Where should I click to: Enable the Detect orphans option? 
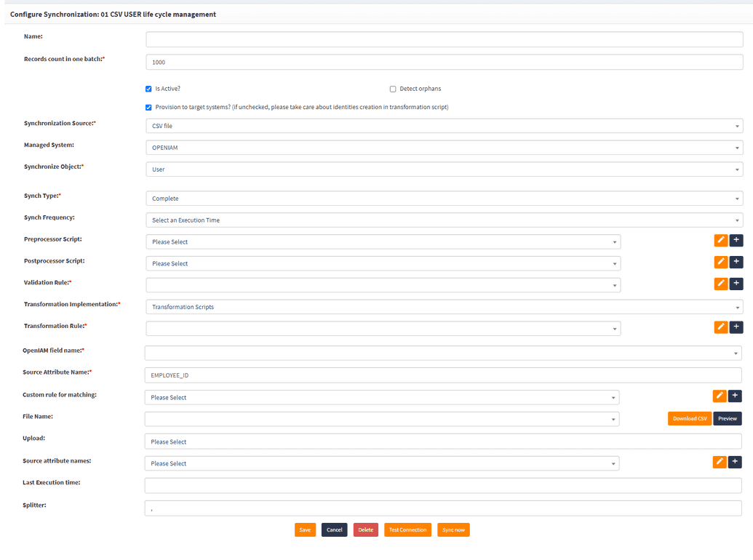pyautogui.click(x=392, y=88)
